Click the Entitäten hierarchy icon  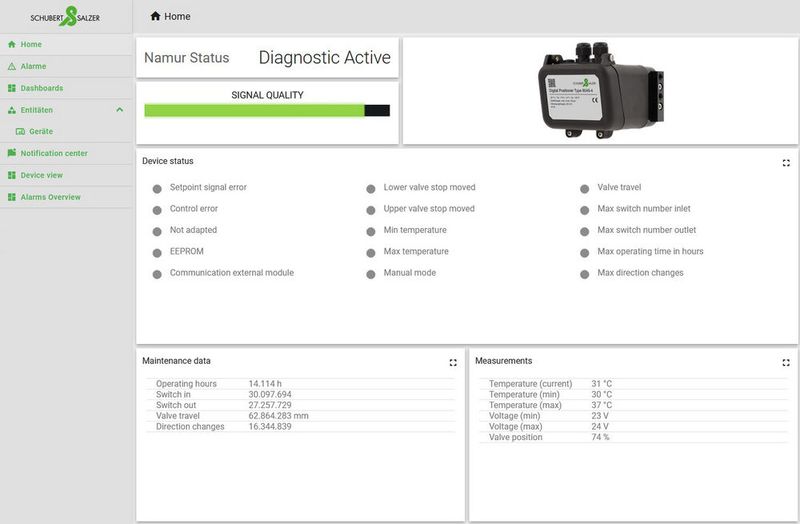tap(12, 110)
